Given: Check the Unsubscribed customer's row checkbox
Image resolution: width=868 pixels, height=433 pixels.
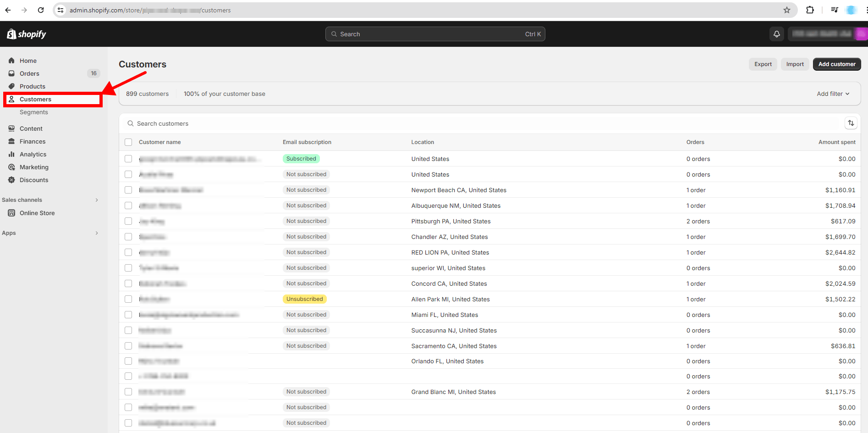Looking at the screenshot, I should [128, 299].
